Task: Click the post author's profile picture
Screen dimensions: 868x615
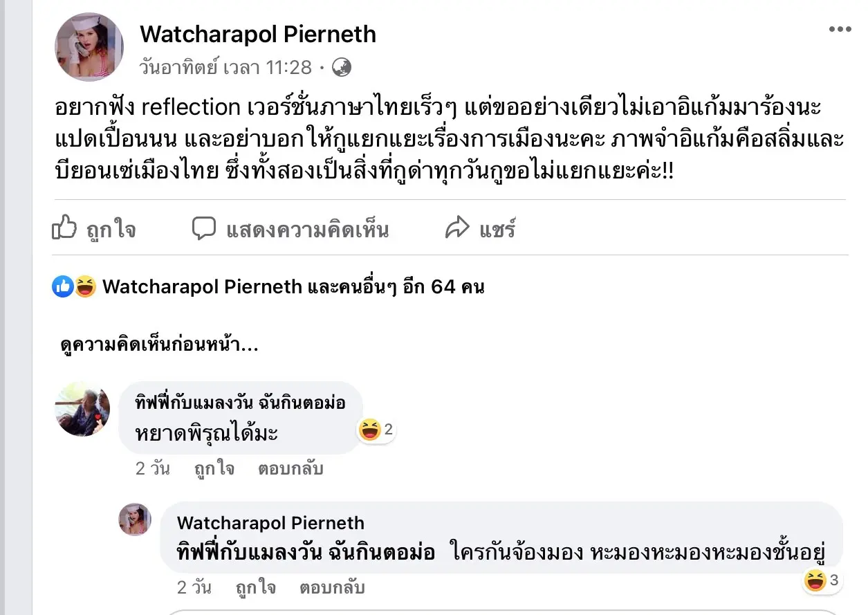Action: (89, 47)
